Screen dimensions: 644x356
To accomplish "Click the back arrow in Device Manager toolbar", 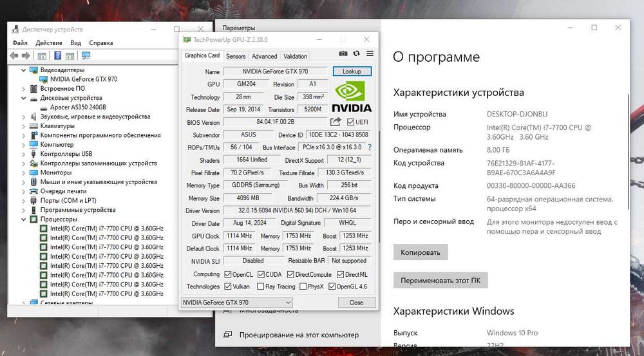I will (14, 55).
